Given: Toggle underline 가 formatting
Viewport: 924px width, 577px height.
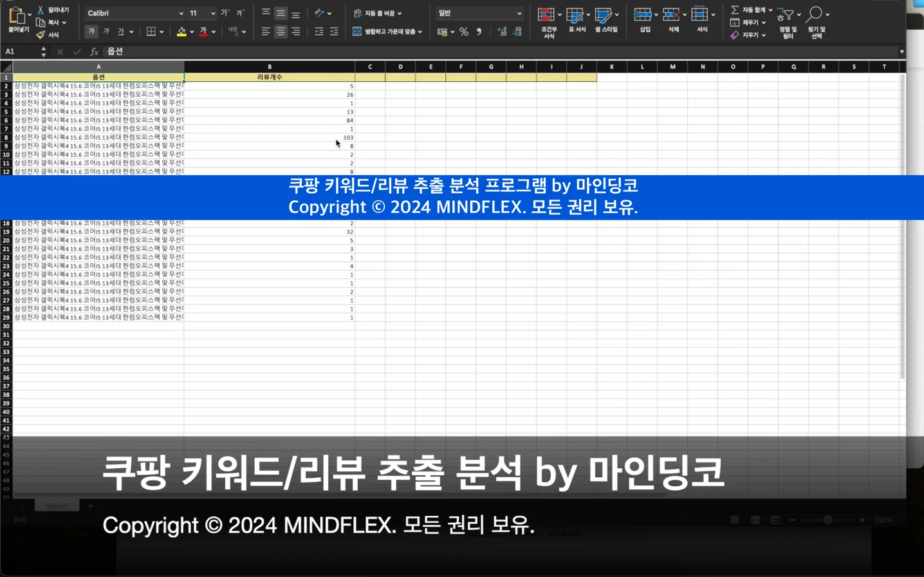Looking at the screenshot, I should [121, 32].
